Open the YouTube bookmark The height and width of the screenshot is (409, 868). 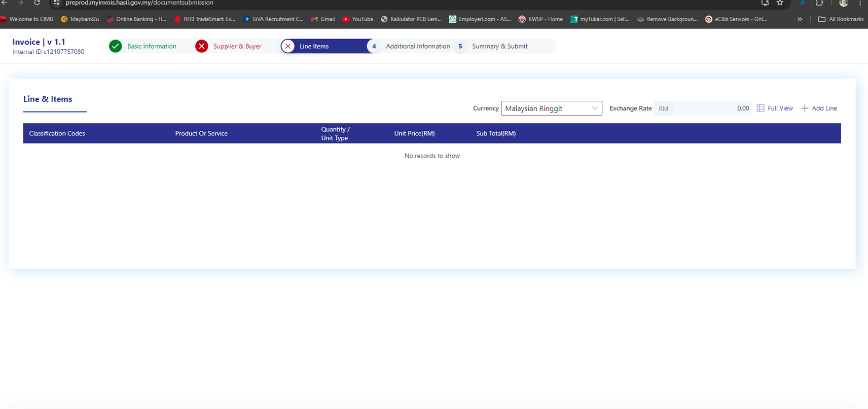358,19
